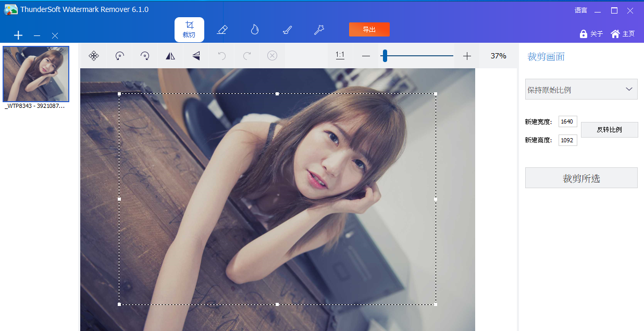Image resolution: width=644 pixels, height=331 pixels.
Task: Go to 主页 home icon
Action: click(x=615, y=34)
